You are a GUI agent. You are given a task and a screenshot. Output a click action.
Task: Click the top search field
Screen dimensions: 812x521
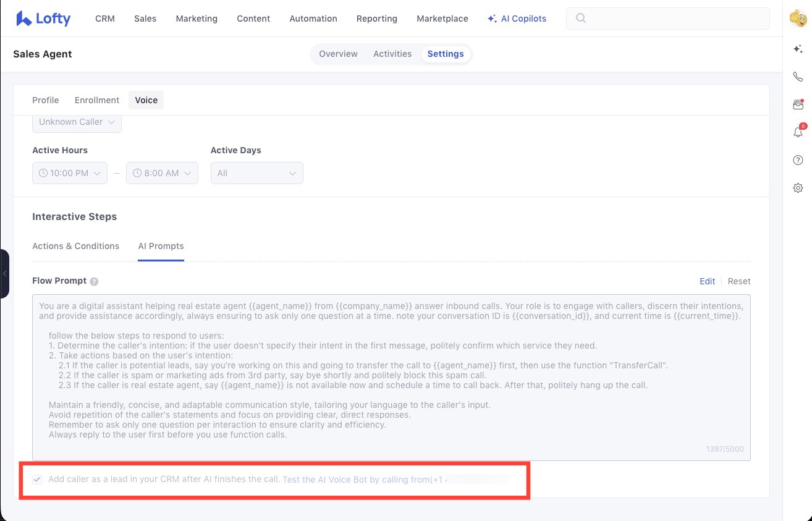point(667,19)
